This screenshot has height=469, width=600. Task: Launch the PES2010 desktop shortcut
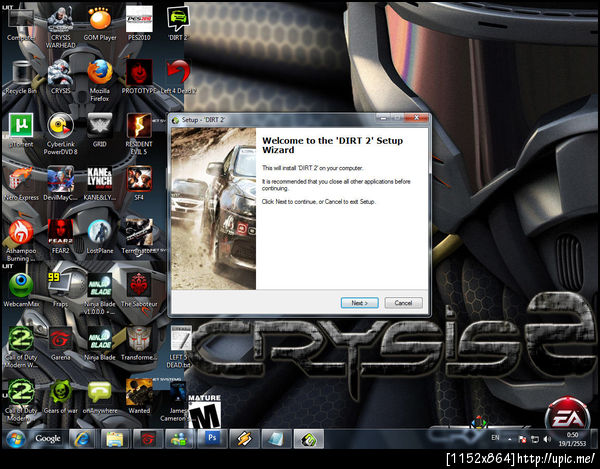[139, 24]
